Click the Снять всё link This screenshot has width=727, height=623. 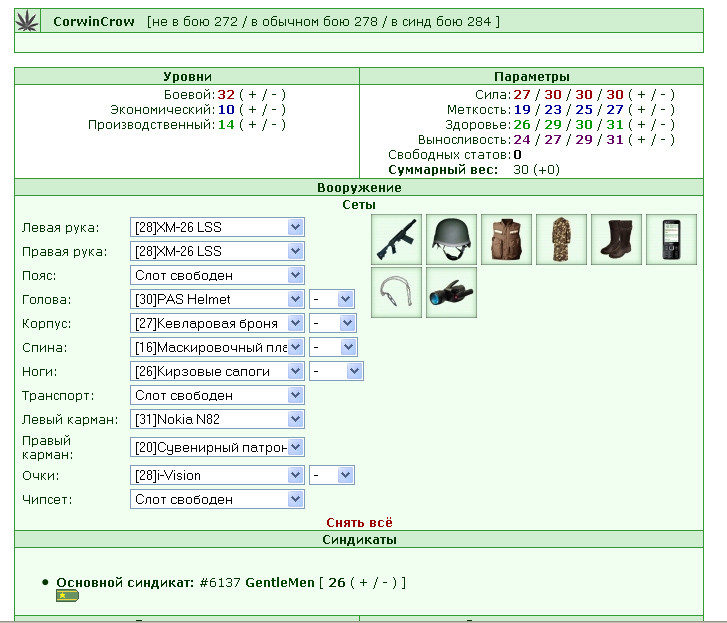pos(359,522)
